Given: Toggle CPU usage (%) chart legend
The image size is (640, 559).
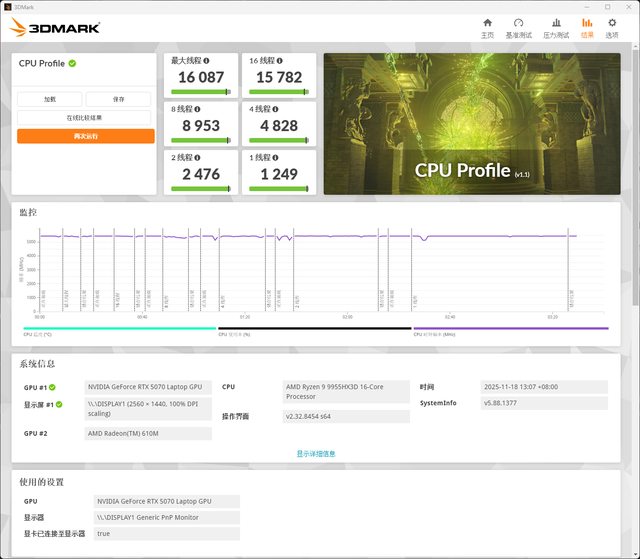Looking at the screenshot, I should 315,331.
